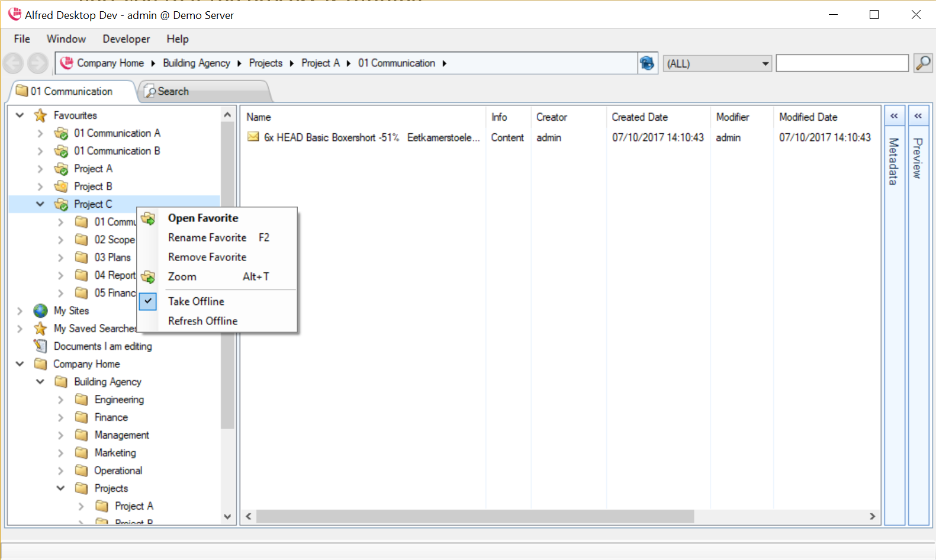Click the horizontal scrollbar in file list
The image size is (936, 560).
[x=474, y=516]
